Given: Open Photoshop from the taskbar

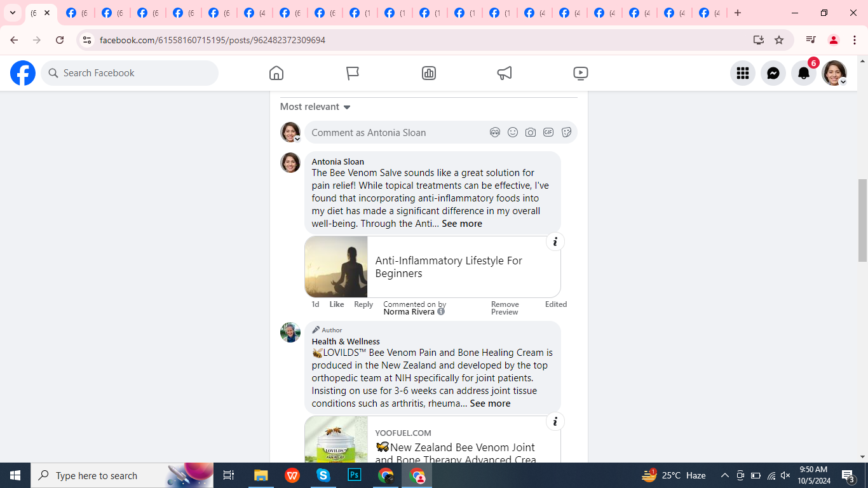Looking at the screenshot, I should [355, 475].
